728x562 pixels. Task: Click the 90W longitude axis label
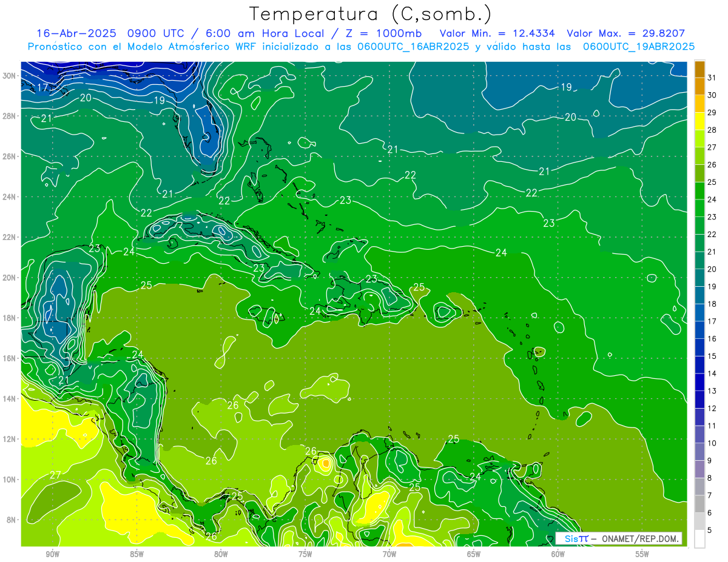coord(52,554)
